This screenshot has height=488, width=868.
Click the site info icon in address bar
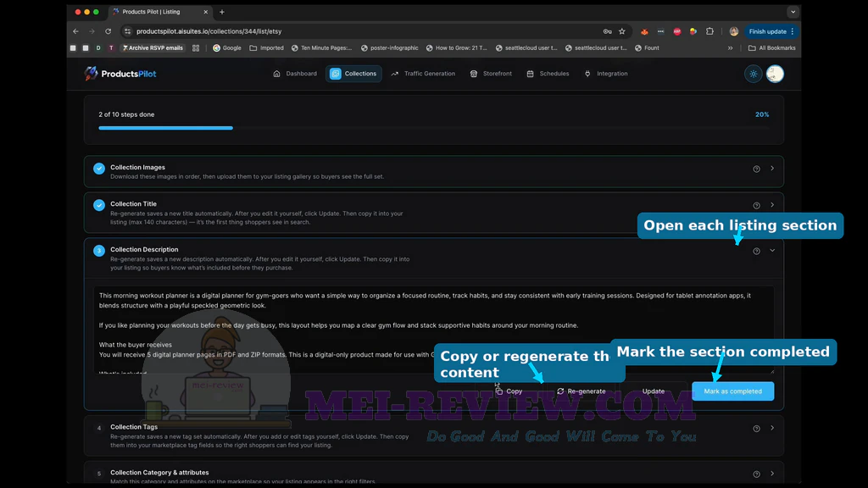tap(128, 31)
